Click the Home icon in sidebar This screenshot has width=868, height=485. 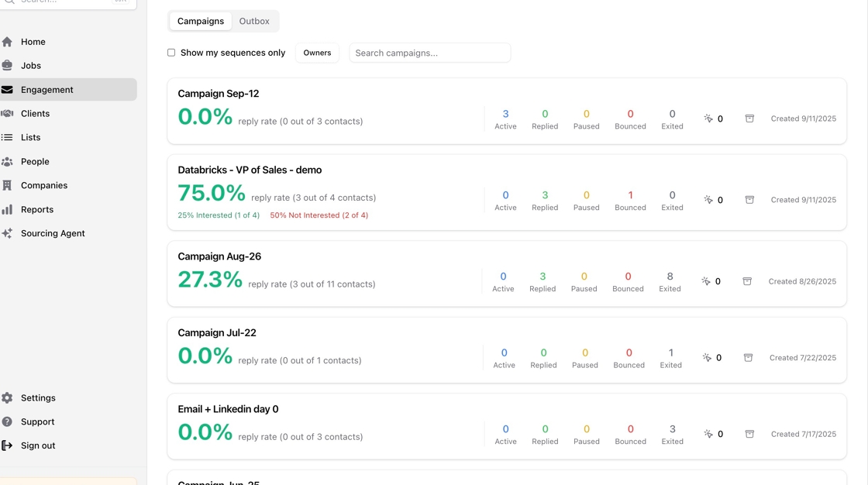point(8,42)
